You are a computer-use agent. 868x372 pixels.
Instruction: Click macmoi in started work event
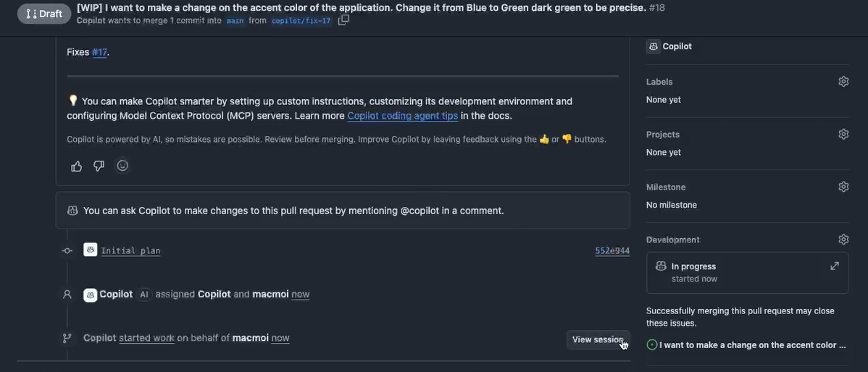click(x=250, y=338)
